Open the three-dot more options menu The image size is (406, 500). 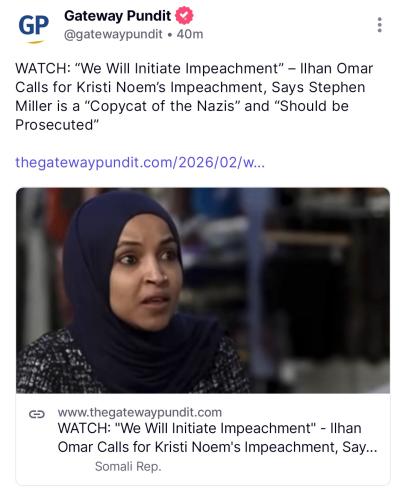[x=379, y=25]
